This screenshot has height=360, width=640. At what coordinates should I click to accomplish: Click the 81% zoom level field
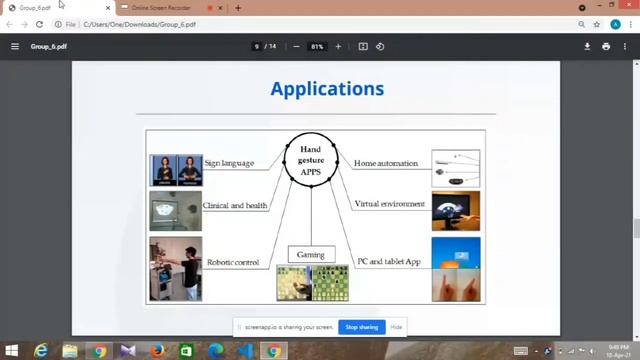(317, 47)
